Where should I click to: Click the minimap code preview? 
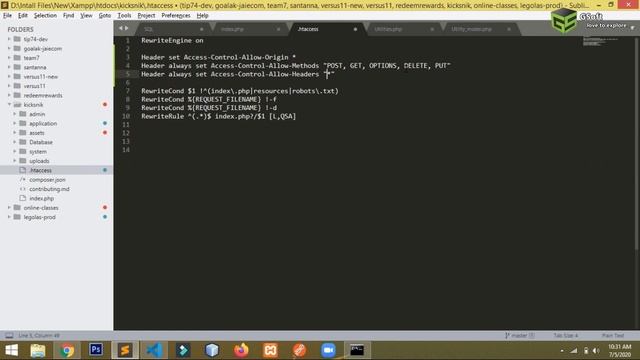point(600,41)
